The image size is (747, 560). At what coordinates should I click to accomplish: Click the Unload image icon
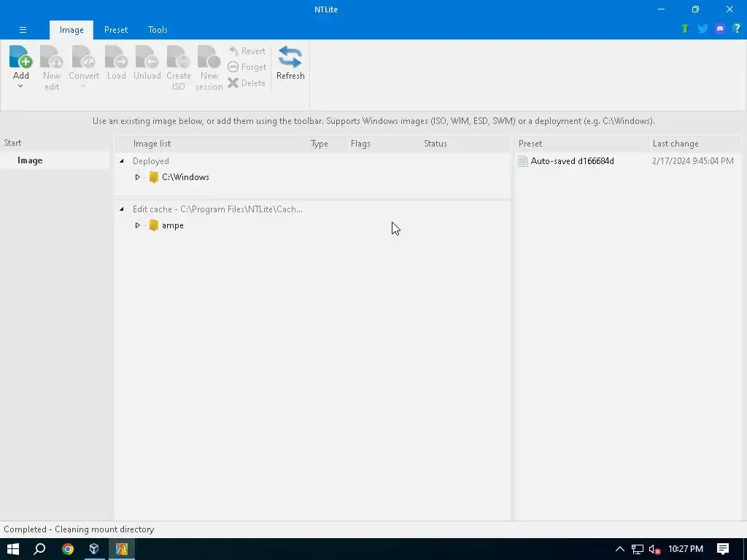tap(147, 57)
